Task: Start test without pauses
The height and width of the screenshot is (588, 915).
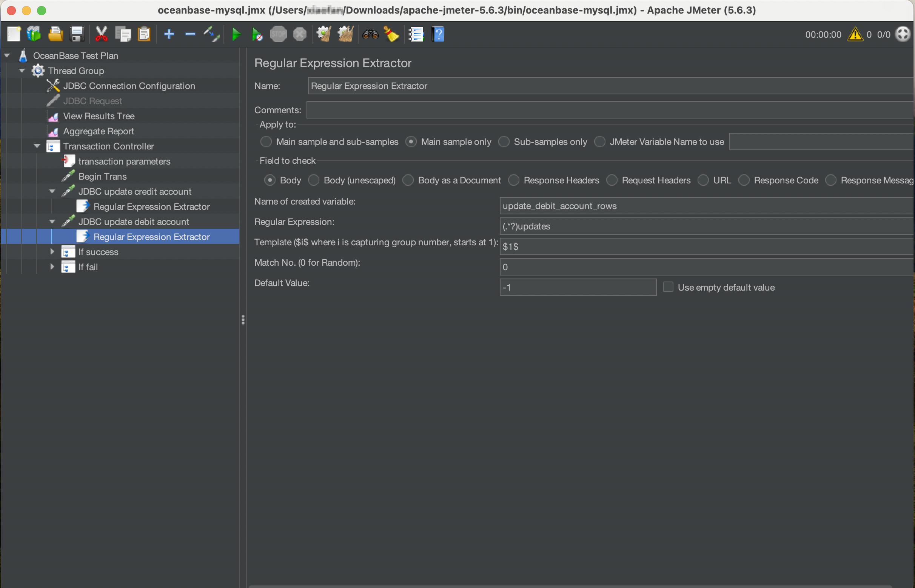Action: pyautogui.click(x=257, y=34)
